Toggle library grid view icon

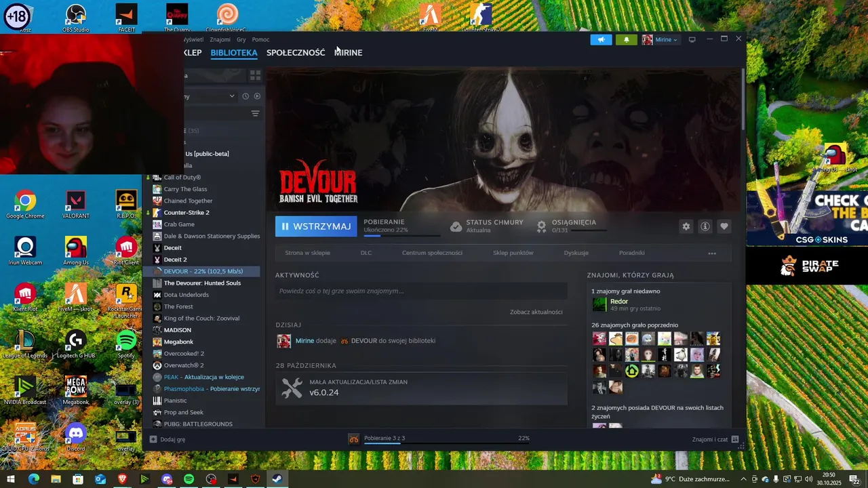point(255,75)
